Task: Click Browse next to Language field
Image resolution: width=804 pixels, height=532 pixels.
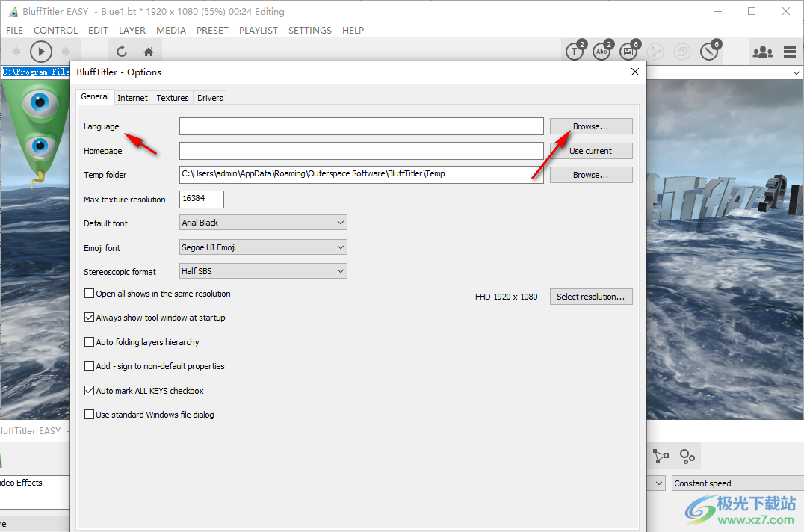Action: [x=590, y=126]
